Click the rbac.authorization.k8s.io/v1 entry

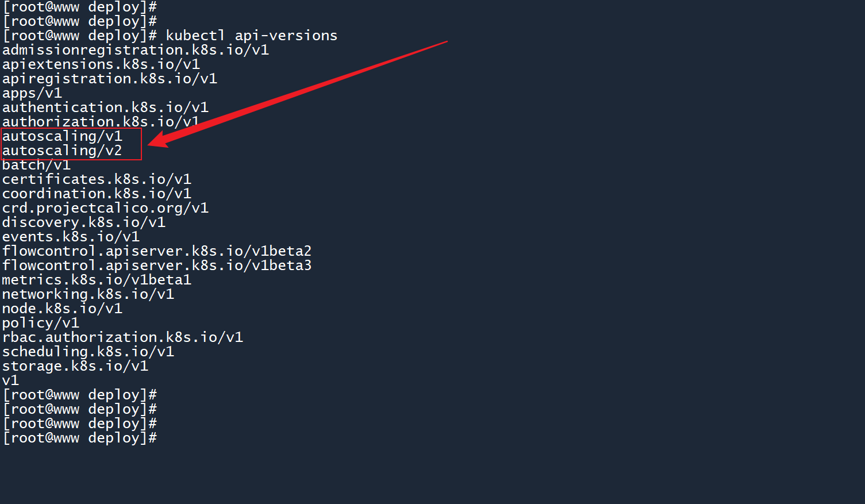point(122,337)
